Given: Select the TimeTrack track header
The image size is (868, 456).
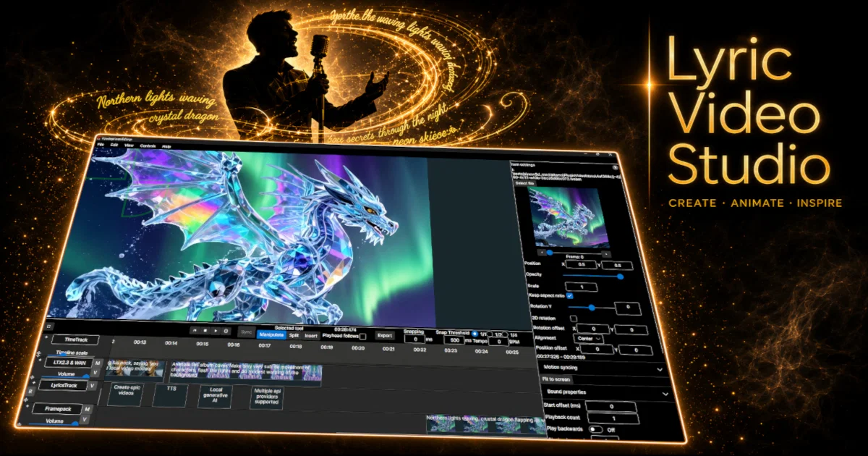Looking at the screenshot, I should 75,339.
